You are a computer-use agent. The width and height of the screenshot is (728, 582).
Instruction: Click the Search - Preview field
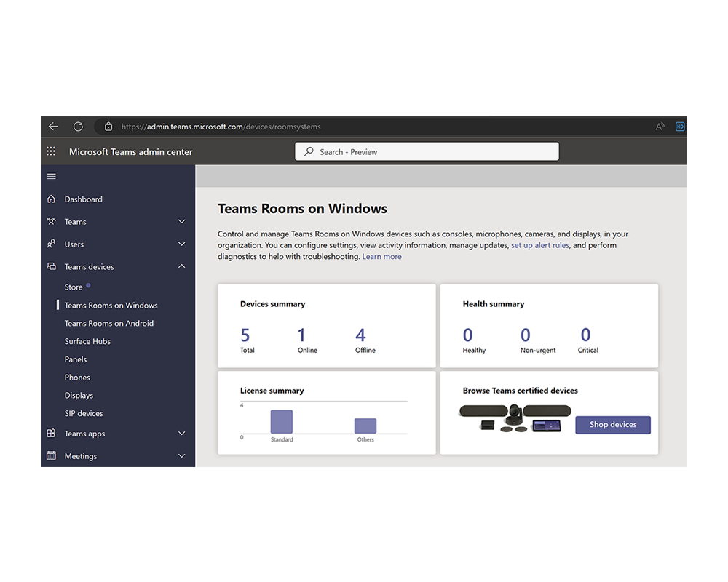(427, 151)
